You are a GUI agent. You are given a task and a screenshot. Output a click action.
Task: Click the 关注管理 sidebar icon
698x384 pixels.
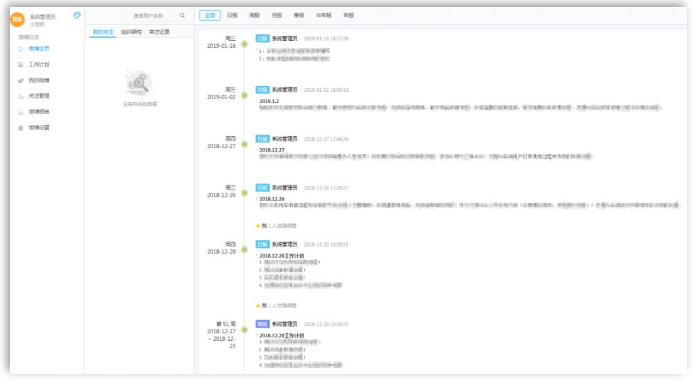(20, 96)
